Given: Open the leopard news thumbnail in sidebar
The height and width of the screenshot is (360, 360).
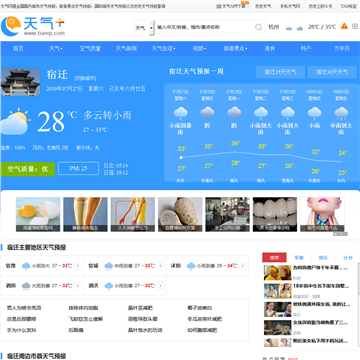Looking at the screenshot, I should coord(277,327).
